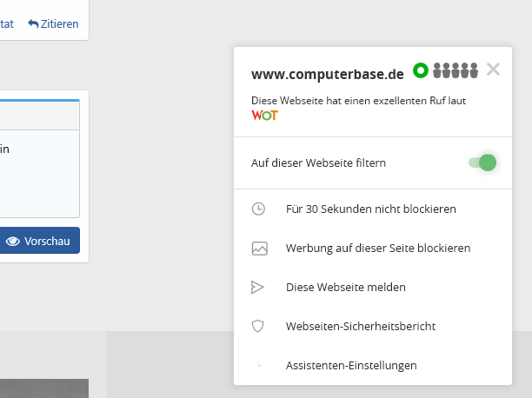Click the Zitieren reply link

(x=53, y=24)
